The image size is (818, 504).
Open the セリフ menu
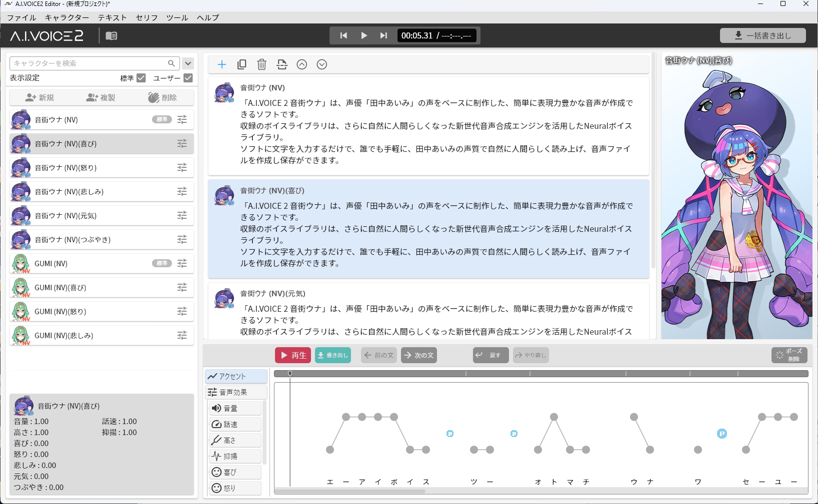tap(147, 17)
